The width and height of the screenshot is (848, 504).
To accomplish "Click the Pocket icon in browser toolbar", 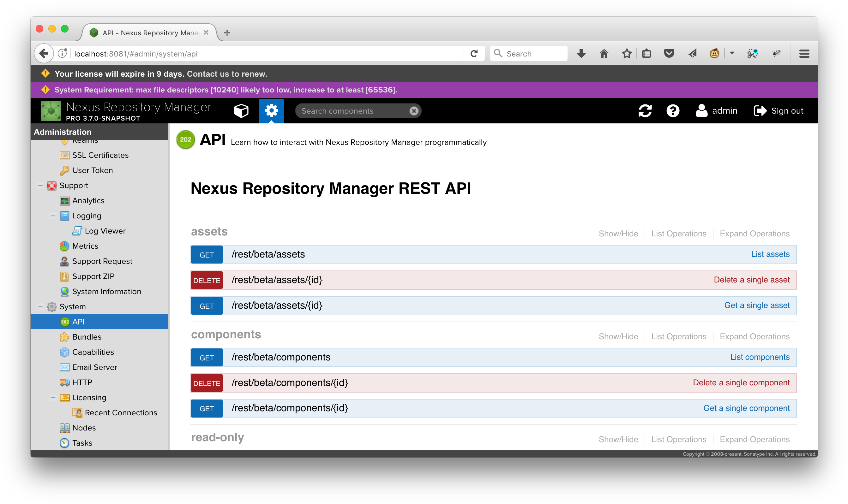I will click(x=669, y=54).
